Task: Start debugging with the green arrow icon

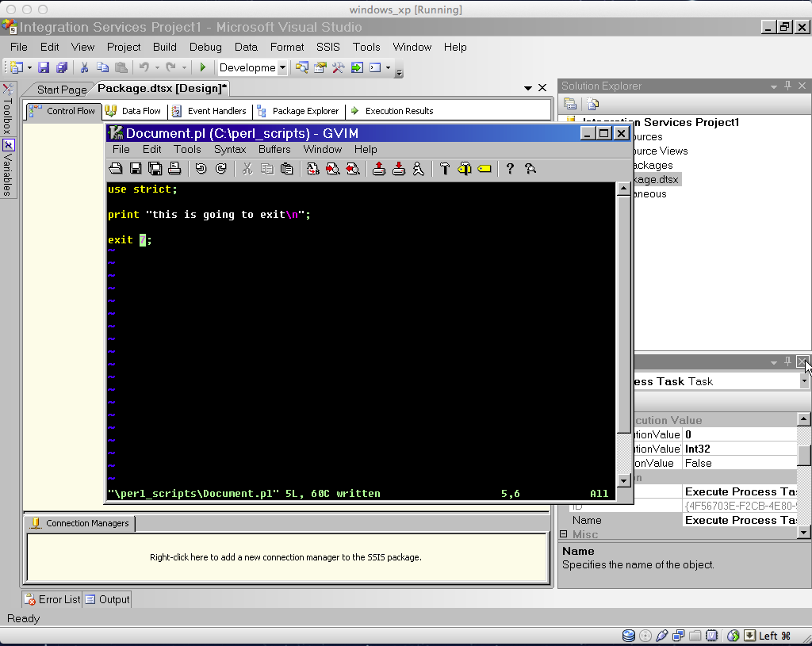Action: [x=202, y=67]
